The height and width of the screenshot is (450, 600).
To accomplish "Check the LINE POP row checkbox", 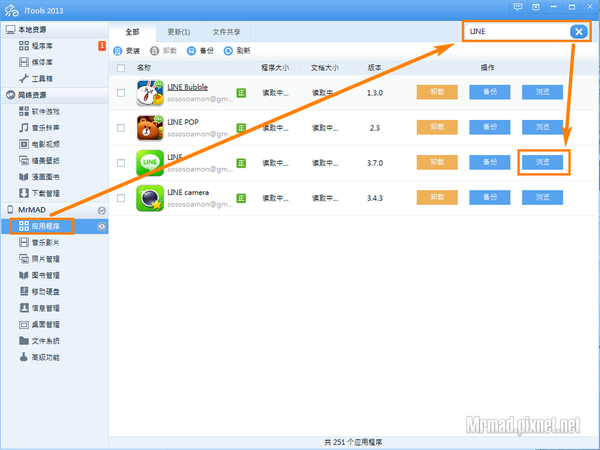I will pyautogui.click(x=121, y=128).
